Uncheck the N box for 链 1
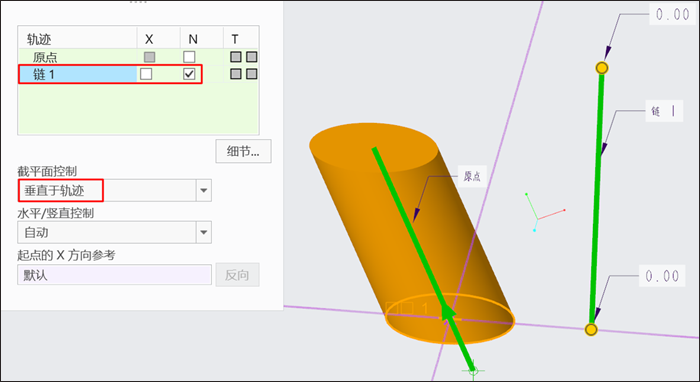Image resolution: width=700 pixels, height=382 pixels. click(189, 74)
